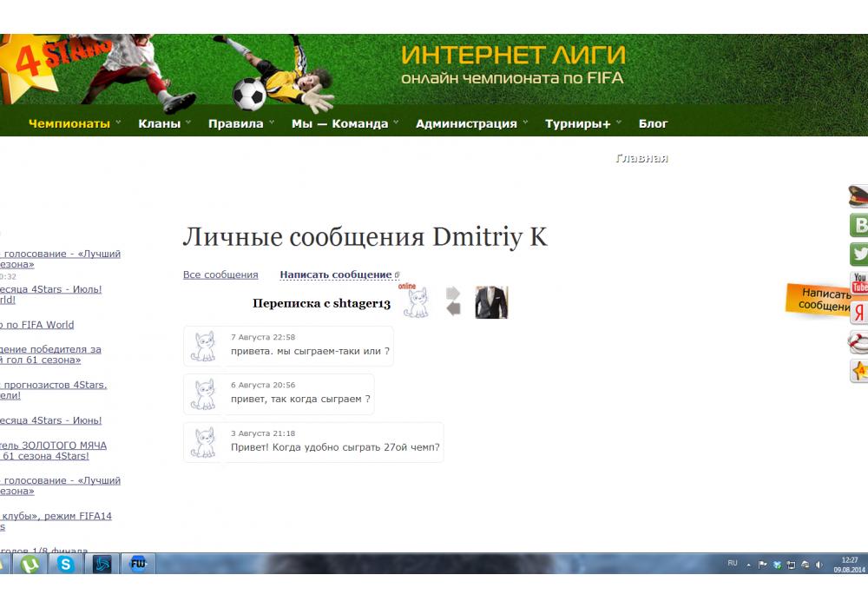
Task: Click the Все сообщения link
Action: (220, 274)
